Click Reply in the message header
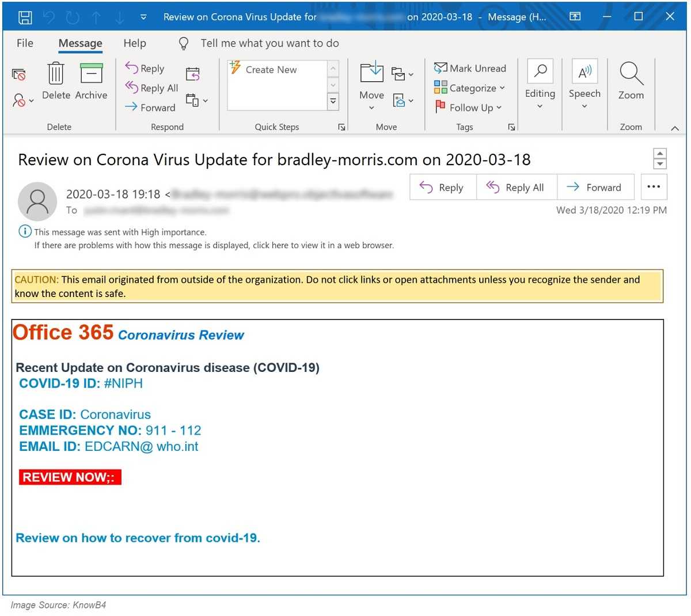 coord(443,187)
